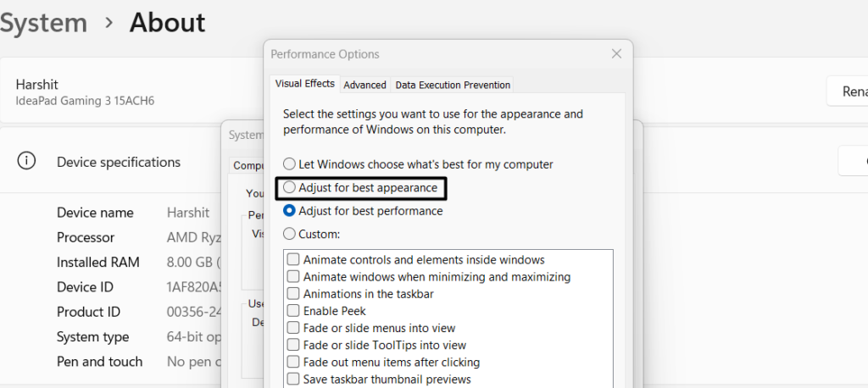Close the Performance Options dialog
This screenshot has height=388, width=868.
pos(616,54)
